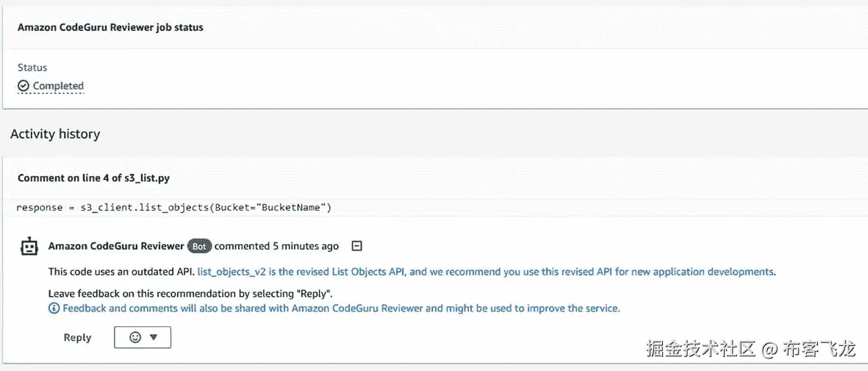This screenshot has width=868, height=371.
Task: Click the underlined Completed status text
Action: 58,86
